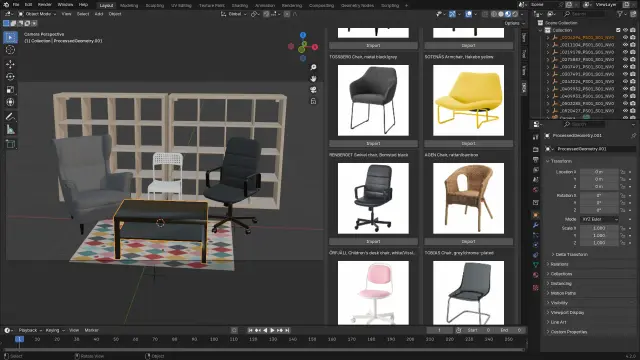The image size is (640, 360).
Task: Hide the _0219178 object via eye icon
Action: point(625,52)
